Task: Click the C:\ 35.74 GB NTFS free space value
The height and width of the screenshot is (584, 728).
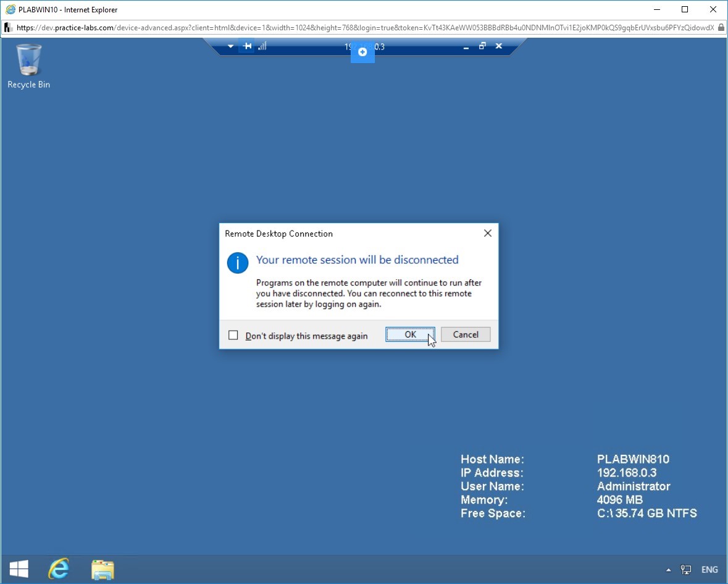Action: click(x=646, y=513)
